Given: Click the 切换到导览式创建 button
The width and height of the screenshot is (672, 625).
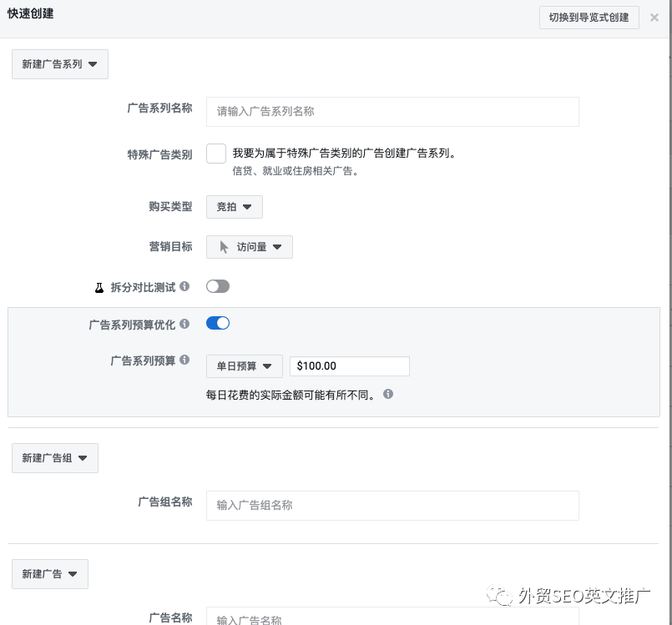Looking at the screenshot, I should click(x=589, y=18).
